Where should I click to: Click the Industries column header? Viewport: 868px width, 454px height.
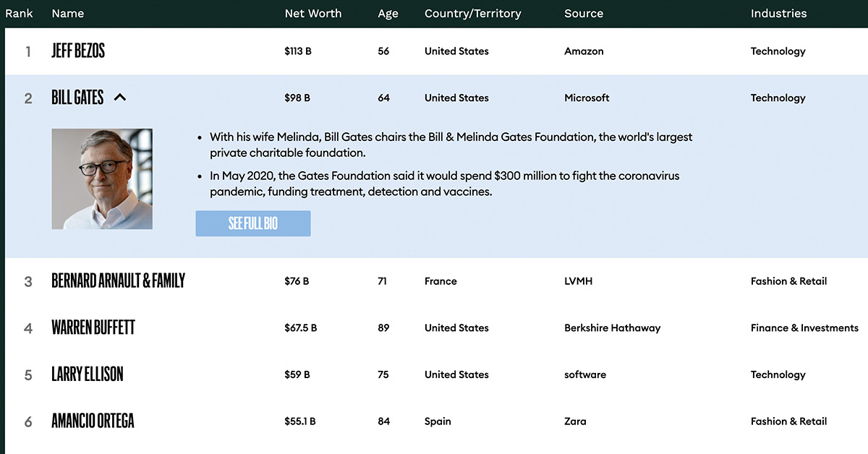[x=778, y=13]
